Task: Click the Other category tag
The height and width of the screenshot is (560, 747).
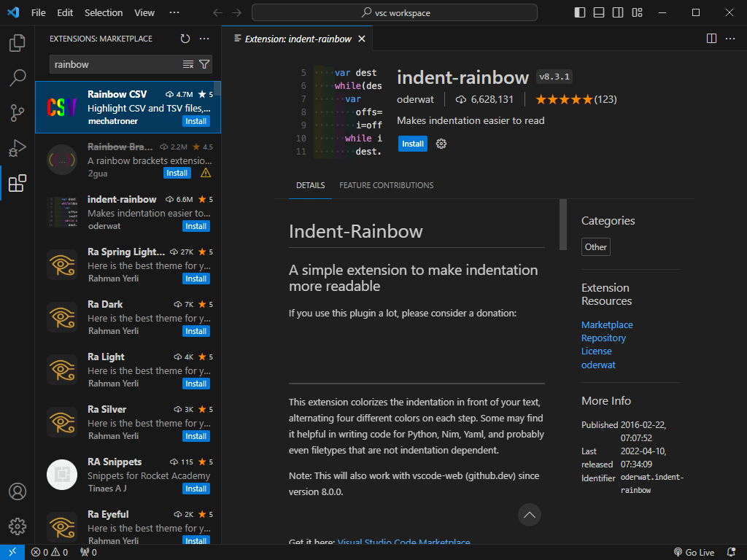Action: [595, 247]
